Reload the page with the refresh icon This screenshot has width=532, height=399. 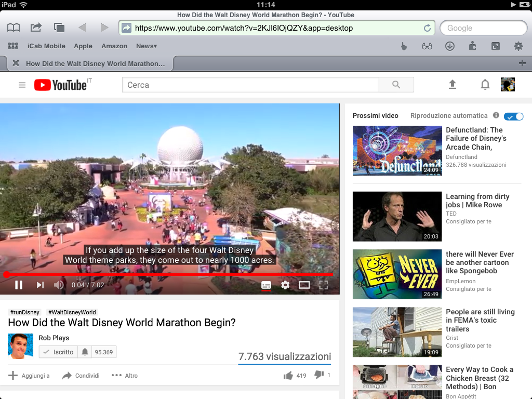click(427, 28)
